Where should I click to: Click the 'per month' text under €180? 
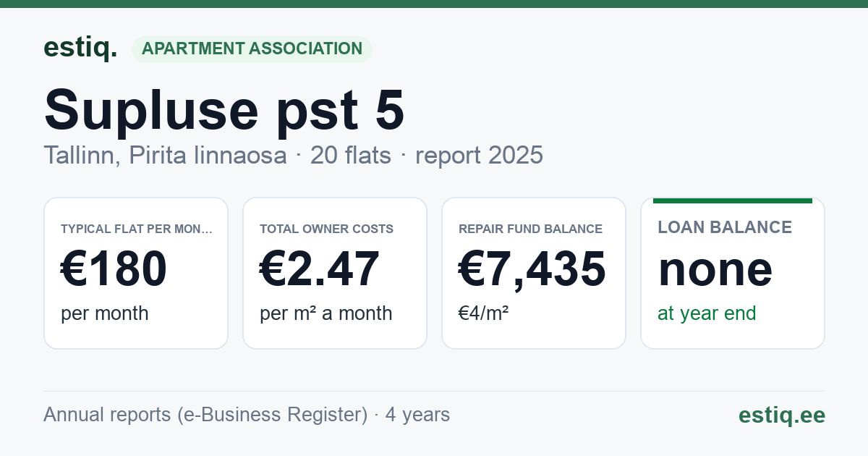104,313
